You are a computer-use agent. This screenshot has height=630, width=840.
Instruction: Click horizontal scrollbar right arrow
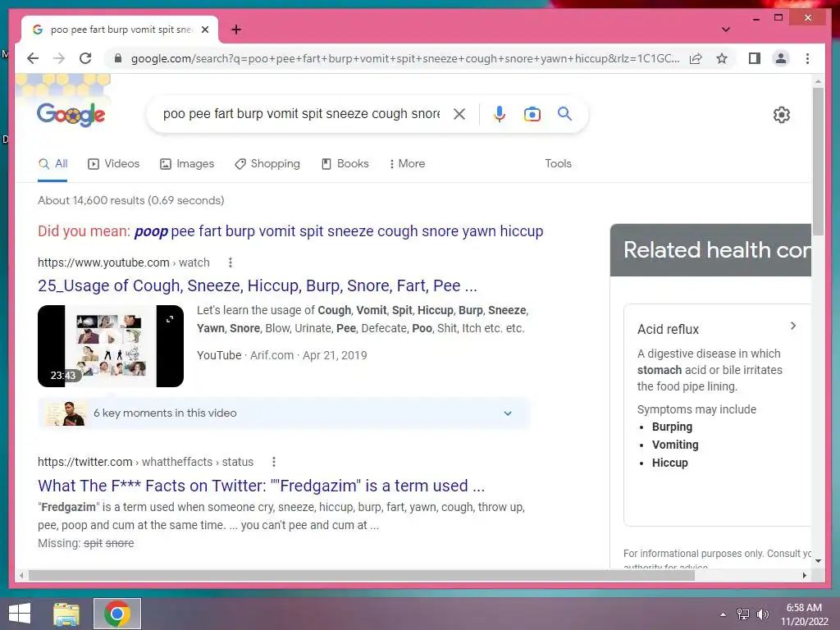coord(804,575)
